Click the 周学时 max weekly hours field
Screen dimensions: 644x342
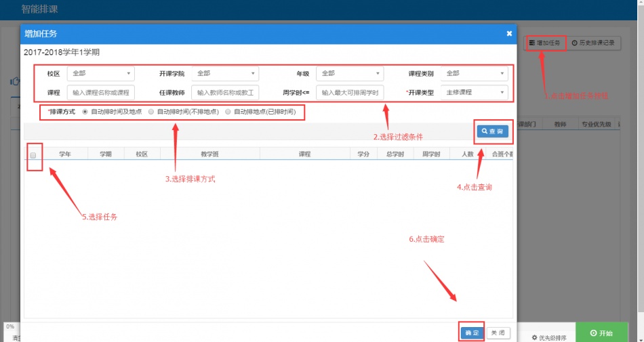point(350,92)
